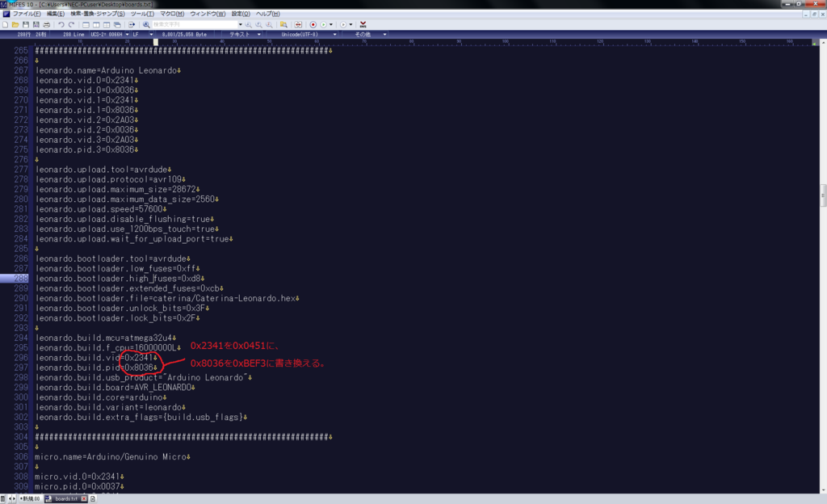Open dropdown arrow beside green play button
Viewport: 827px width, 504px height.
click(331, 24)
